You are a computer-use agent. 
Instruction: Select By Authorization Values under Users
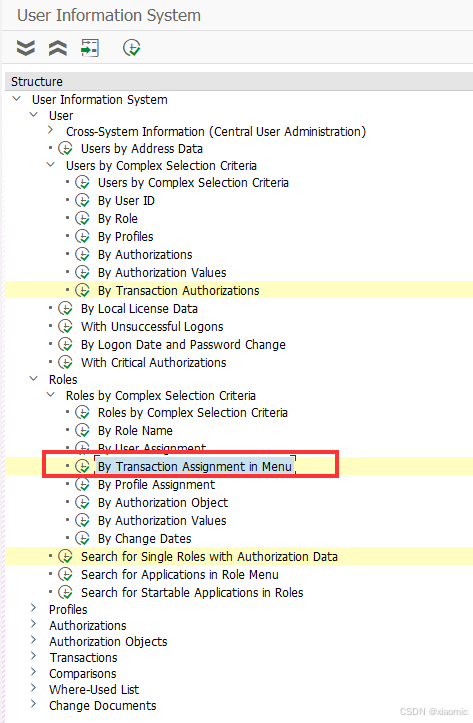point(162,273)
